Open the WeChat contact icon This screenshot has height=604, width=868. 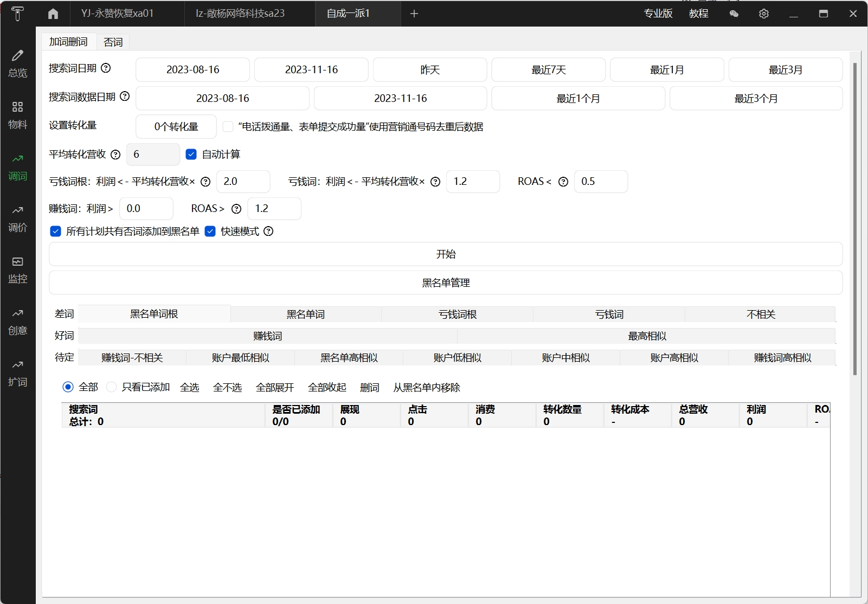[x=734, y=14]
